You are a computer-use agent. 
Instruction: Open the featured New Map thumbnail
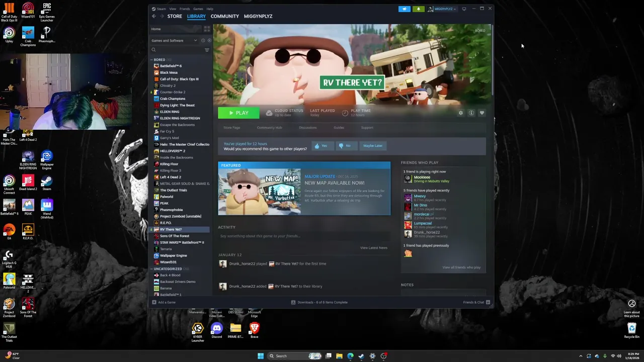[x=260, y=192]
